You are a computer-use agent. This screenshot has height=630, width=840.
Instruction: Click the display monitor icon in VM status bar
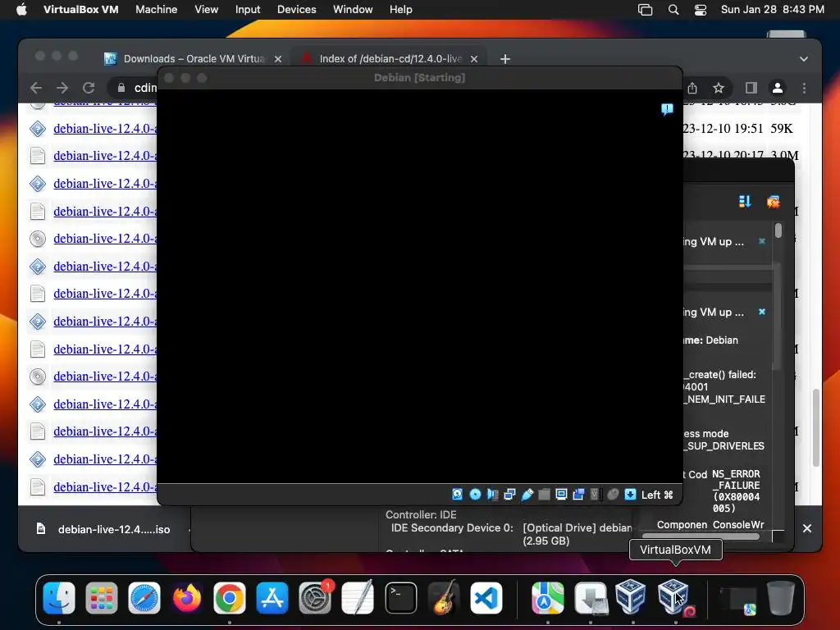pyautogui.click(x=561, y=495)
